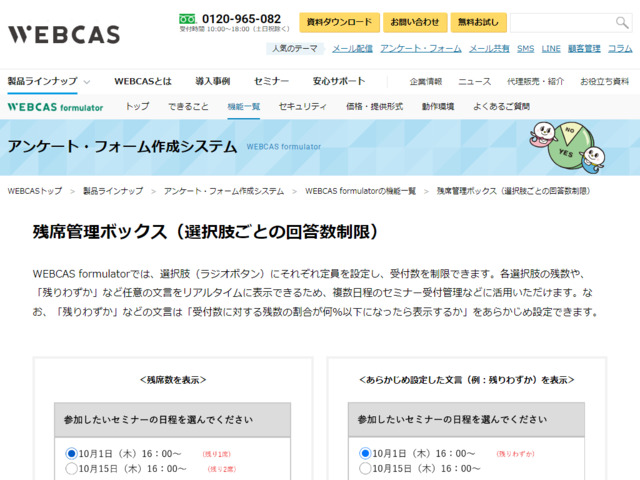
Task: Switch to the 機能一覧 tab
Action: tap(244, 107)
